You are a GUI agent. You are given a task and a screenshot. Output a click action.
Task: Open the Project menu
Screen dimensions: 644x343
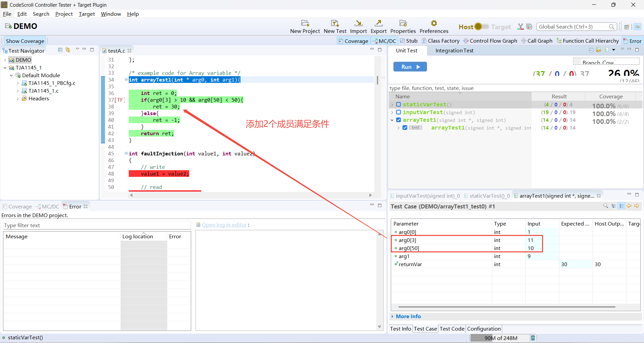pos(64,14)
